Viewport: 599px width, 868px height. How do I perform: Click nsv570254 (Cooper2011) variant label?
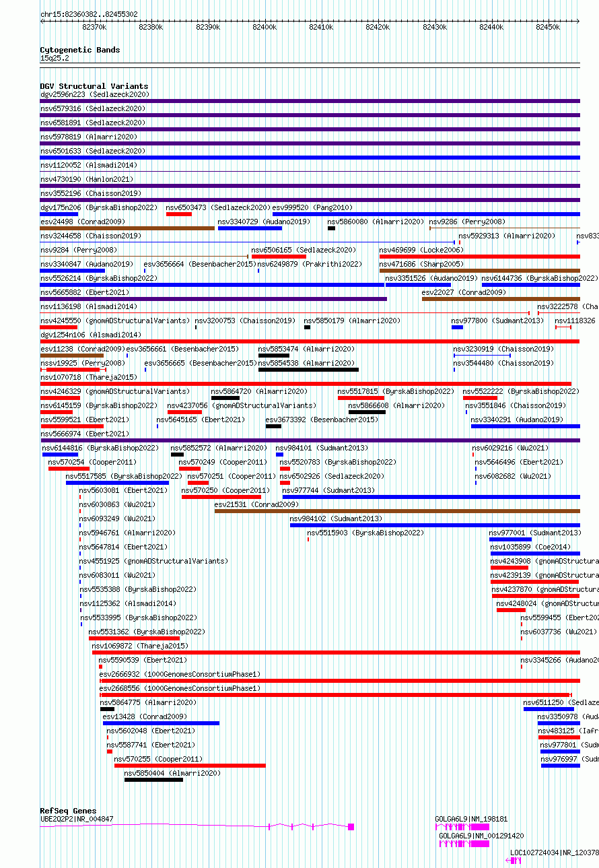tap(92, 462)
